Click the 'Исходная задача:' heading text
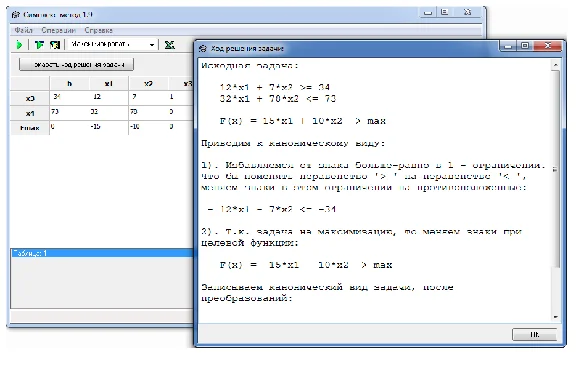576x368 pixels. tap(250, 66)
